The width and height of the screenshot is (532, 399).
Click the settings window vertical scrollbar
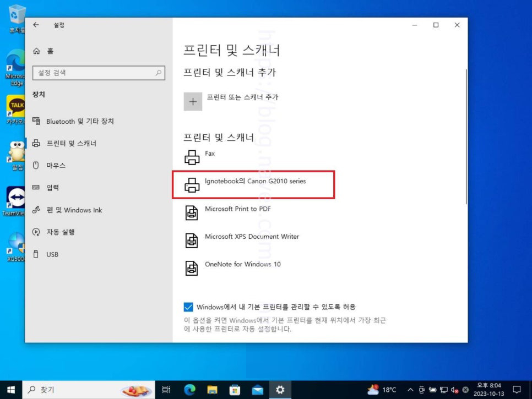pos(466,136)
